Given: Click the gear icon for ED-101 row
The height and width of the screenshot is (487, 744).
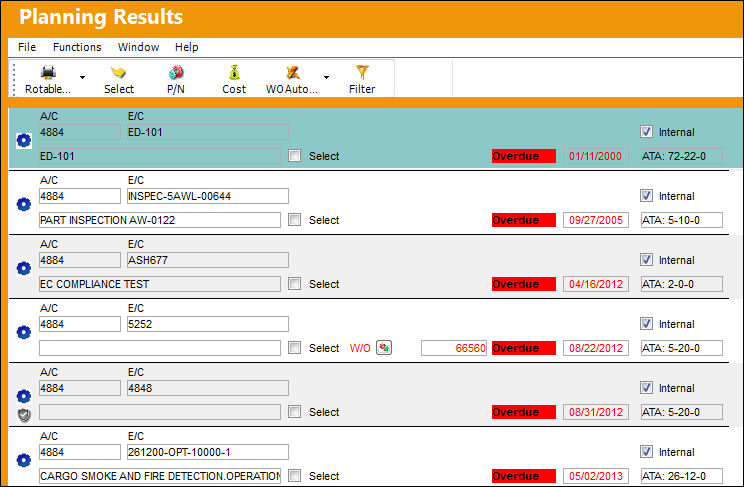Looking at the screenshot, I should (24, 140).
